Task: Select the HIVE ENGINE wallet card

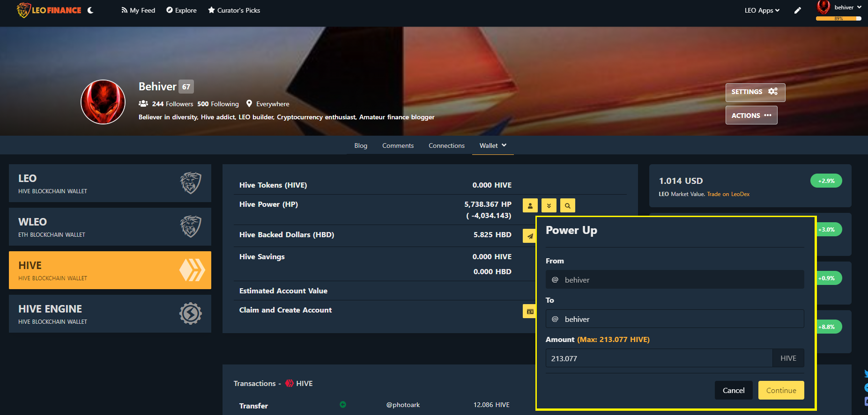Action: tap(110, 314)
